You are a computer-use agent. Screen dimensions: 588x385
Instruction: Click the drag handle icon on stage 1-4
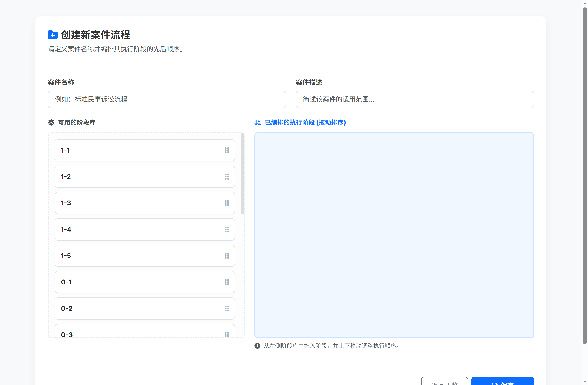[227, 229]
